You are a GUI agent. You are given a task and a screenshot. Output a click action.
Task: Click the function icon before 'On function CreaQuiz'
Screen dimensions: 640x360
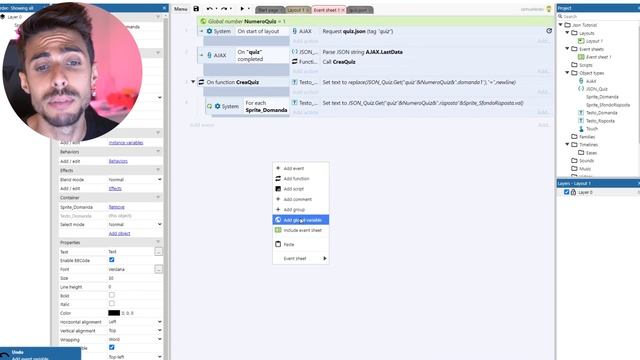tap(201, 82)
